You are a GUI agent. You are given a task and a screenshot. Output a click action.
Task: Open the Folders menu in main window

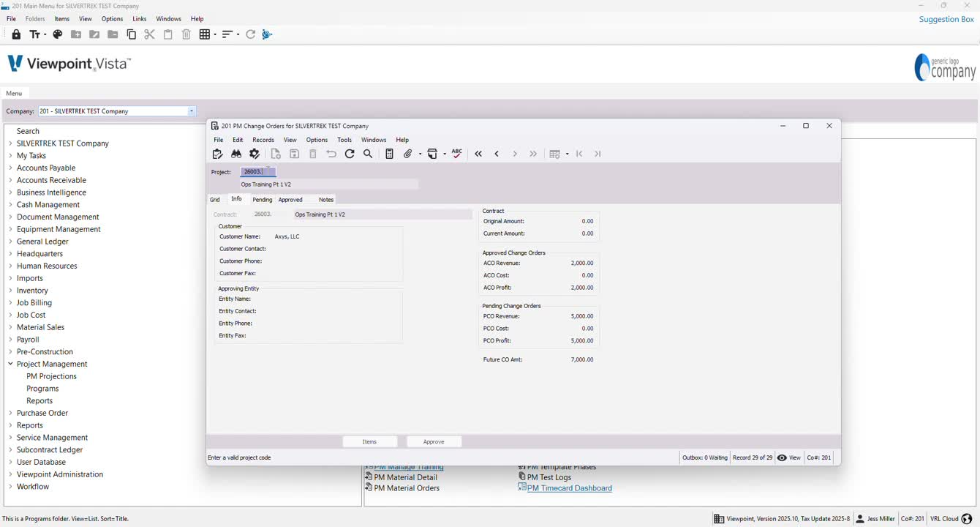[x=35, y=19]
